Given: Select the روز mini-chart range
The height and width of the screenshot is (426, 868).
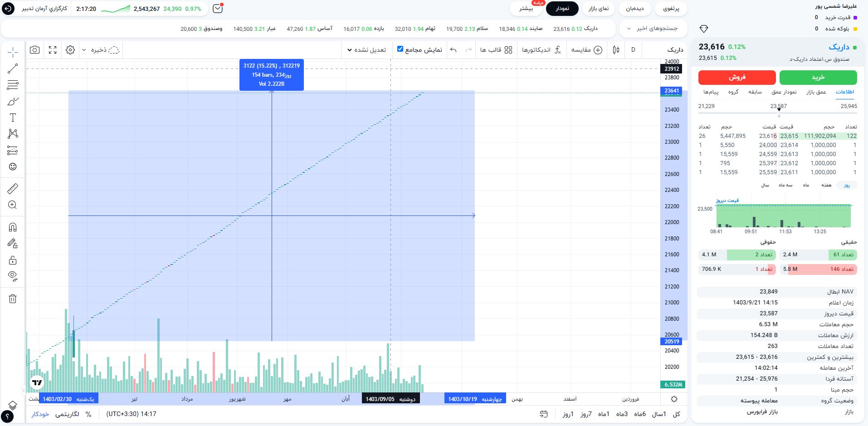Looking at the screenshot, I should tap(847, 185).
